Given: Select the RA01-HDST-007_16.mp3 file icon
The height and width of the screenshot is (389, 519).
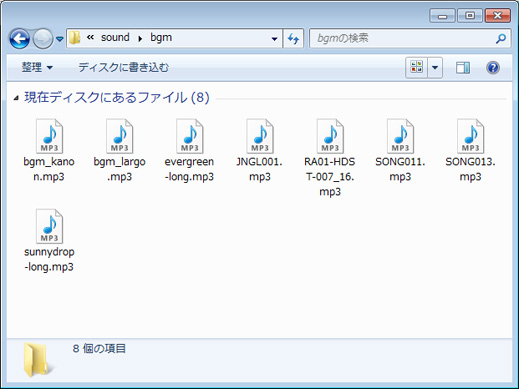Looking at the screenshot, I should pyautogui.click(x=330, y=136).
